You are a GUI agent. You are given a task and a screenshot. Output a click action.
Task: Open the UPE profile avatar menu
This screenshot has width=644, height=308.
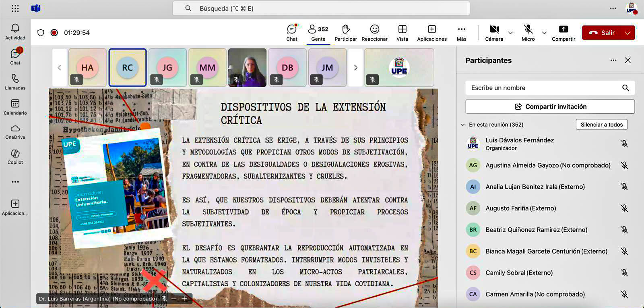pyautogui.click(x=631, y=8)
